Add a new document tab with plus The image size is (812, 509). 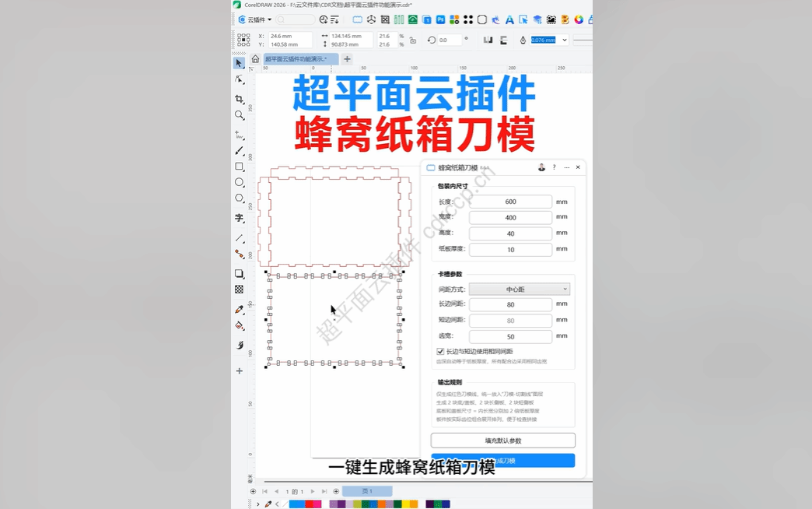[347, 59]
